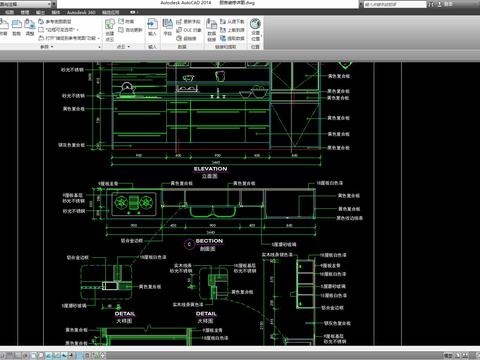Switch to the Autodesk 360 ribbon tab
This screenshot has height=360, width=480.
81,12
